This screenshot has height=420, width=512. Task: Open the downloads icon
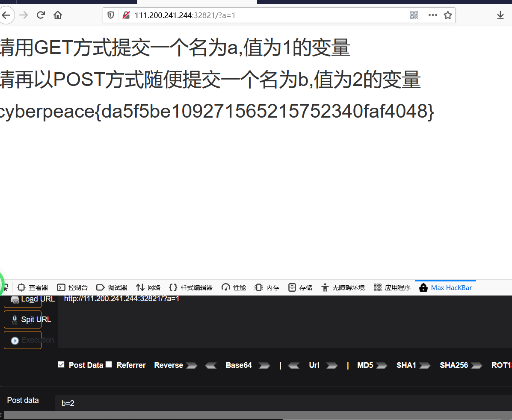[500, 15]
